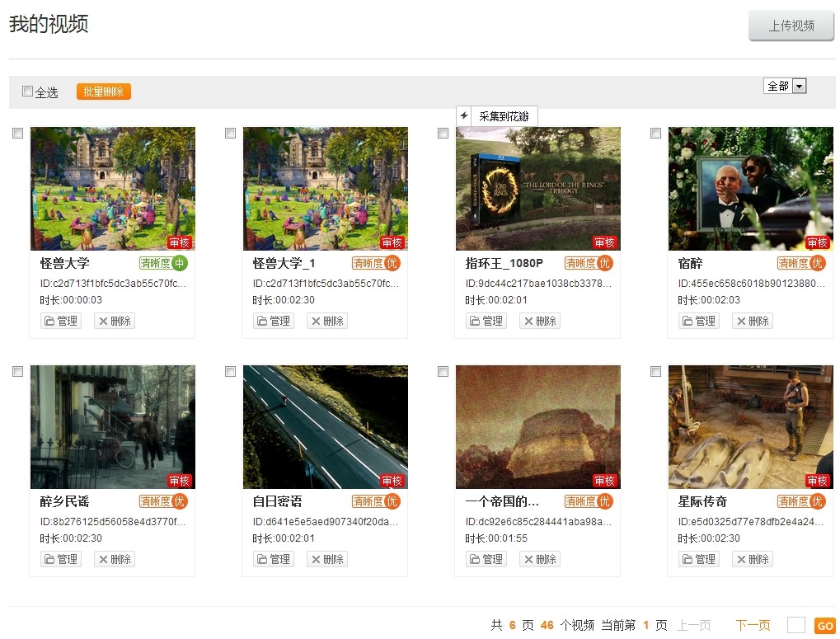Manage the 指环王_1080P video
This screenshot has width=840, height=639.
coord(486,321)
